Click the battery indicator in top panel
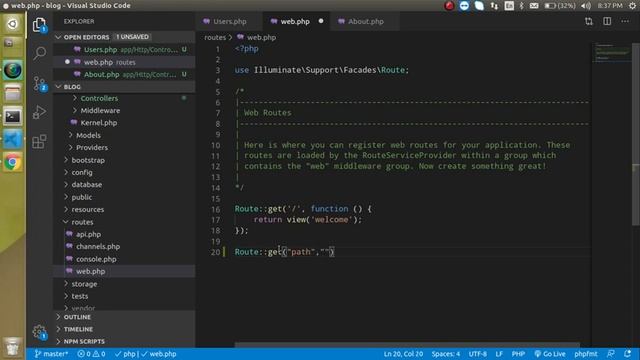 pyautogui.click(x=560, y=6)
